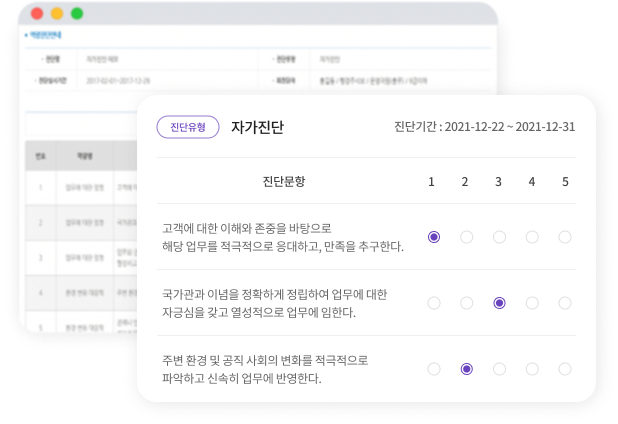618x424 pixels.
Task: Mark score 3 for 주변 환경 및 공직 question
Action: (499, 369)
